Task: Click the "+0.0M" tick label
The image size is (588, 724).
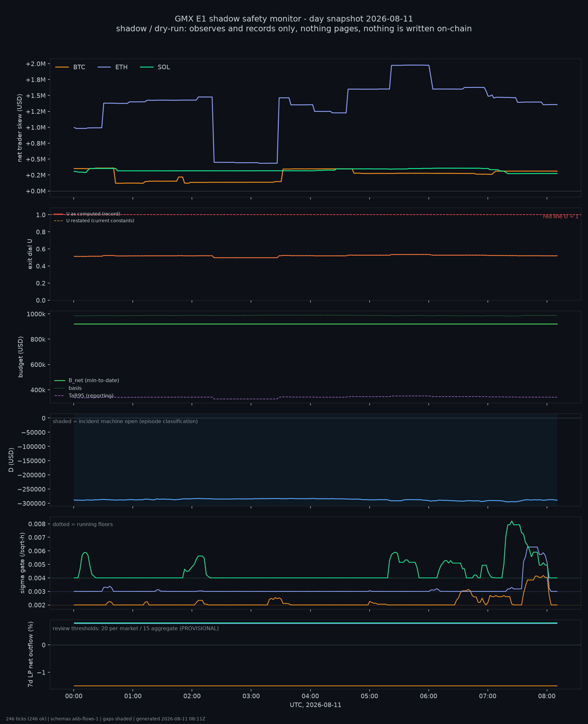Action: click(x=36, y=191)
